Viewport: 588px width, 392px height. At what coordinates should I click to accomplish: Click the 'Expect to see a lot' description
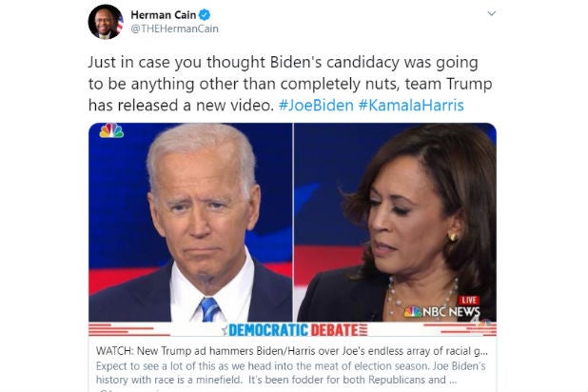click(x=290, y=365)
